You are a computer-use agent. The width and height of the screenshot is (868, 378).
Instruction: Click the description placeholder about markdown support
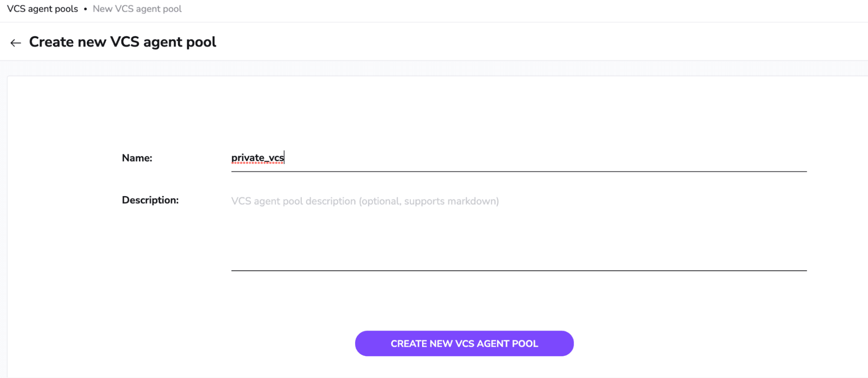click(x=365, y=201)
